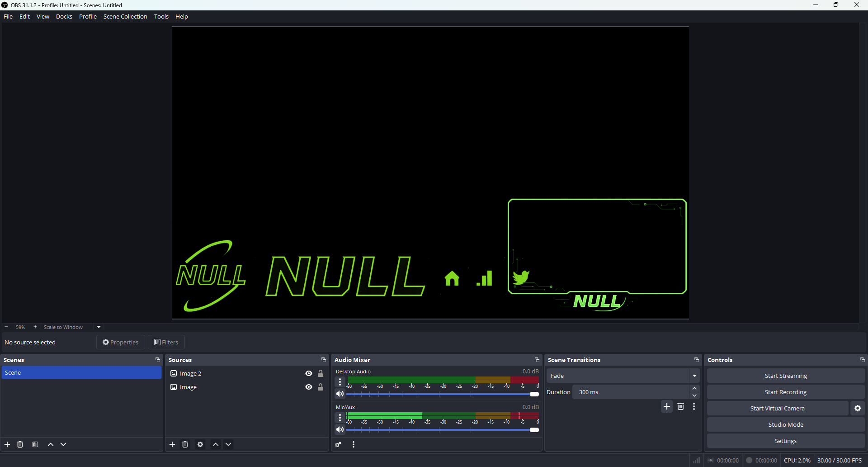Hide the Image 2 source
This screenshot has width=868, height=467.
308,373
